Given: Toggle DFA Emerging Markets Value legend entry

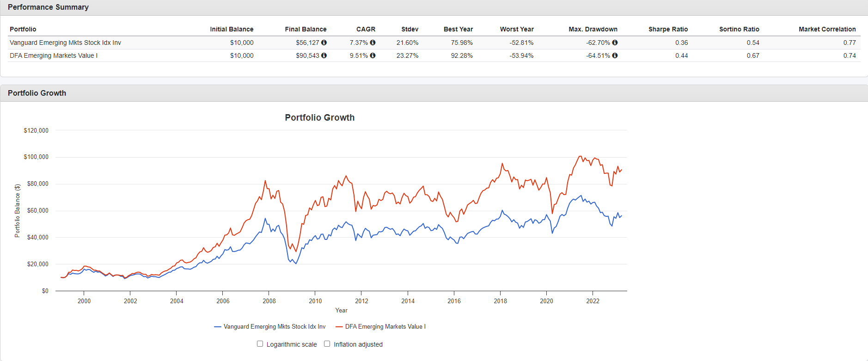Looking at the screenshot, I should (381, 327).
